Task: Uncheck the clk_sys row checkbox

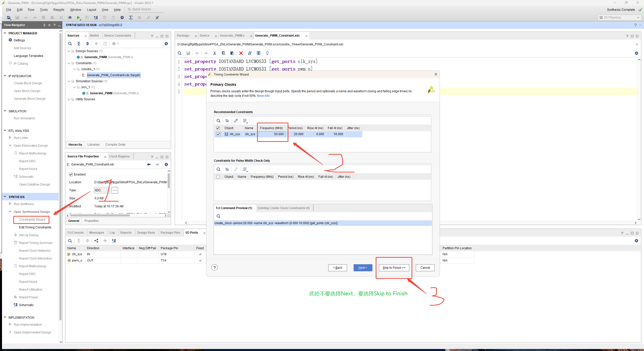Action: (x=218, y=134)
